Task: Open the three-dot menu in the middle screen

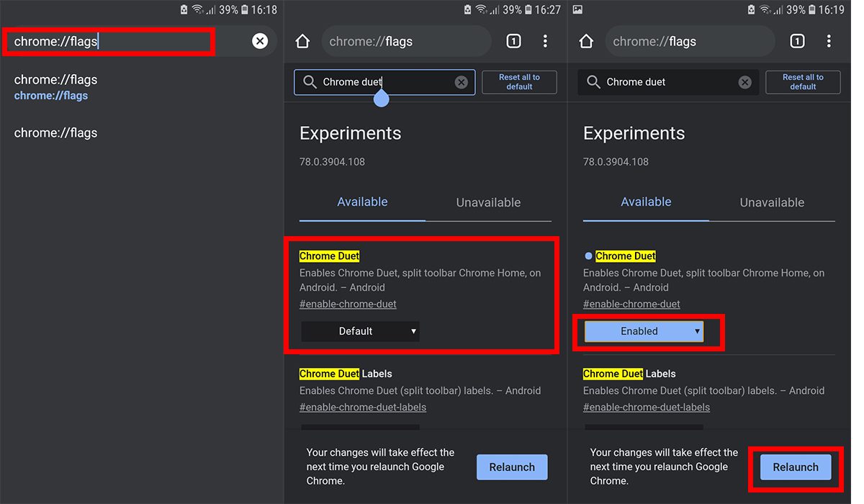Action: 545,41
